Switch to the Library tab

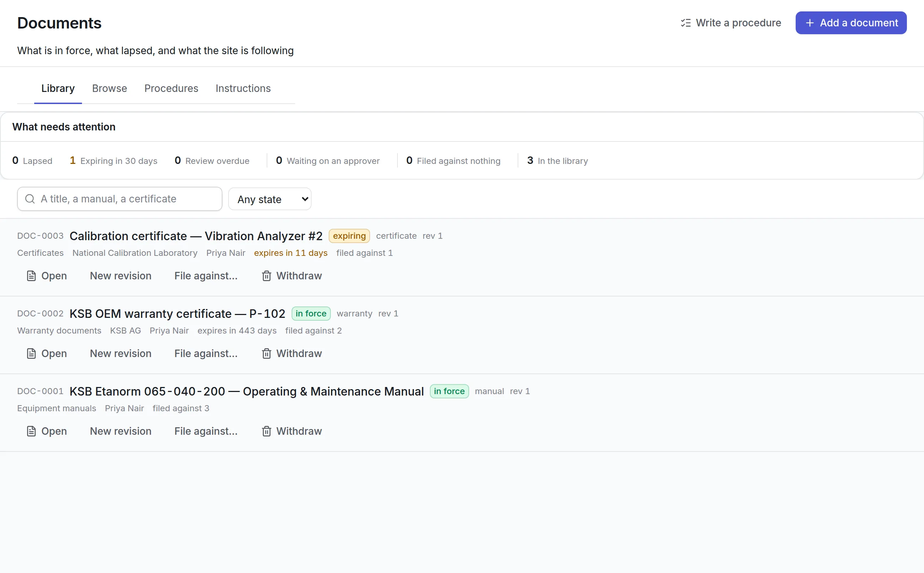[x=58, y=88]
